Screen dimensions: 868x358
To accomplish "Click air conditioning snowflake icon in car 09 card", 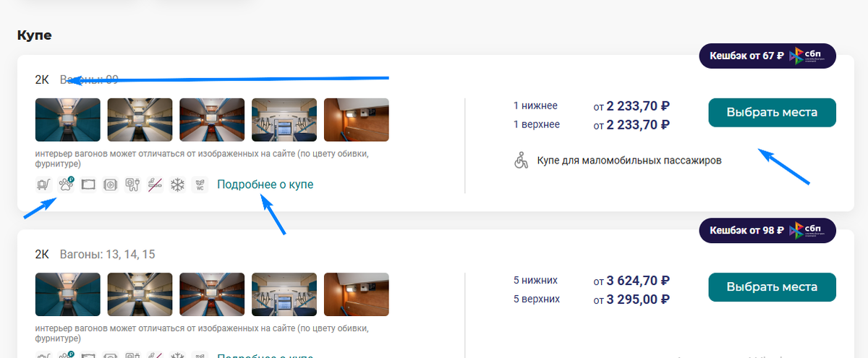I will (x=177, y=184).
